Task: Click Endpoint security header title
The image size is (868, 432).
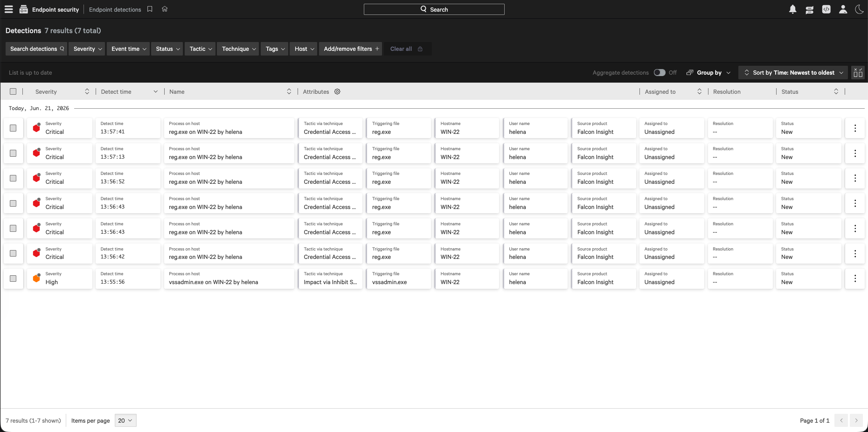Action: pos(56,9)
